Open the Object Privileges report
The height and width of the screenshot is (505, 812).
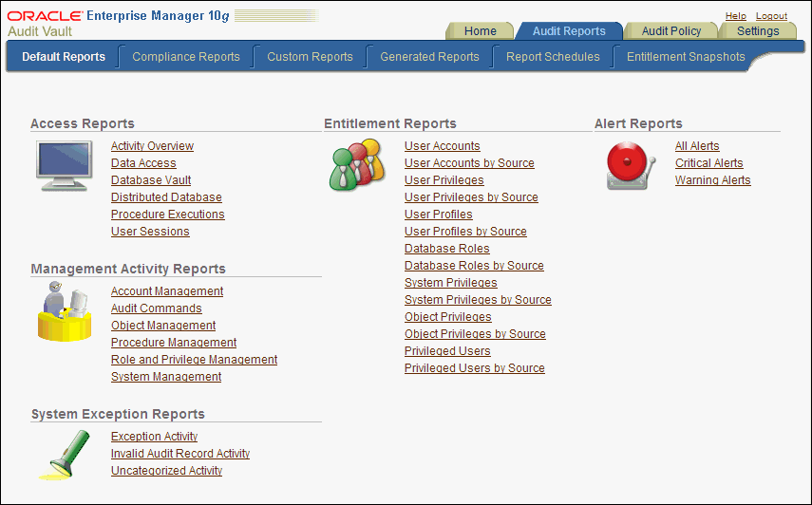pyautogui.click(x=448, y=317)
